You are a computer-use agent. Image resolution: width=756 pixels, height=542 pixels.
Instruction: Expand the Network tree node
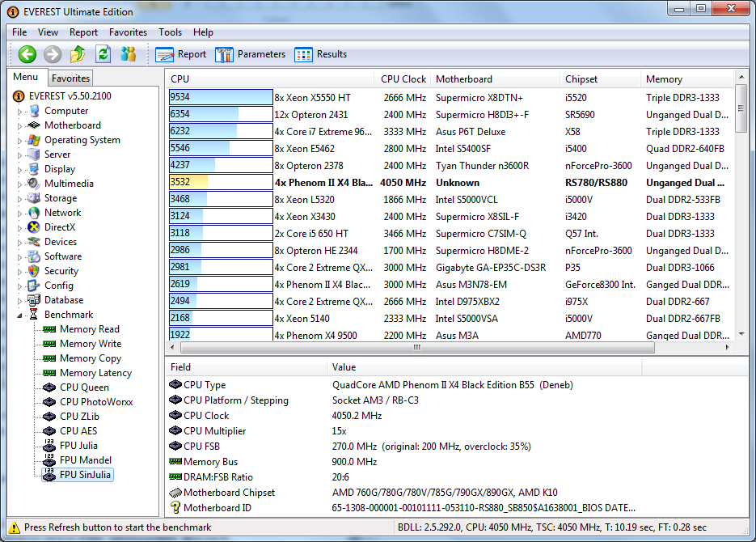coord(19,213)
